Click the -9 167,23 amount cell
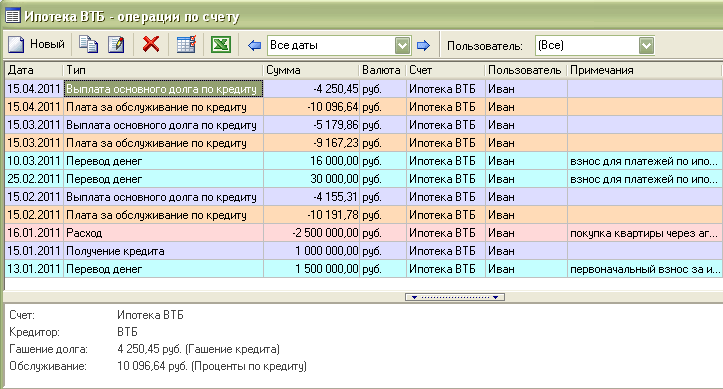723x389 pixels. coord(312,143)
